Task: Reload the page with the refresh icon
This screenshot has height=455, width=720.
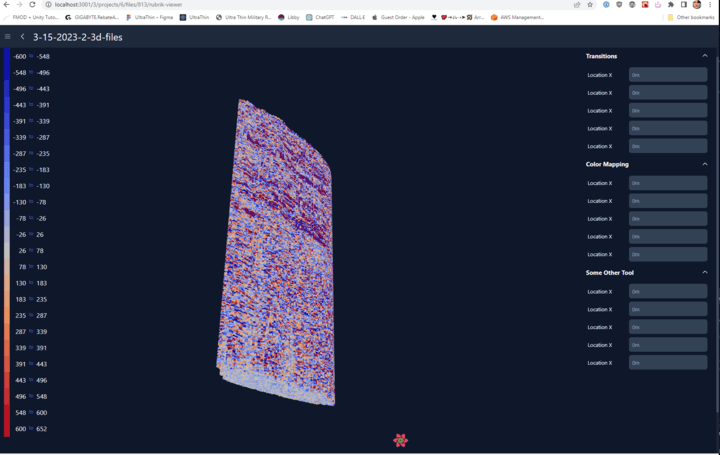Action: click(32, 5)
